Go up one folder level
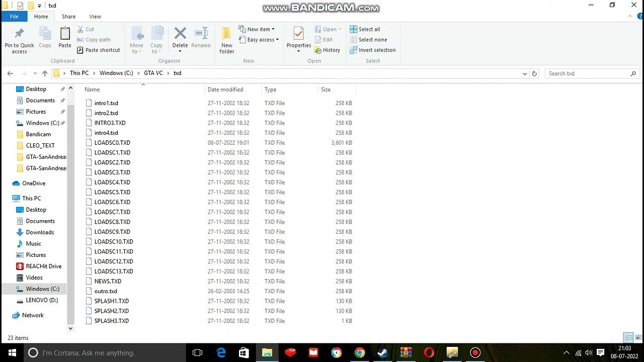The height and width of the screenshot is (362, 644). (45, 73)
